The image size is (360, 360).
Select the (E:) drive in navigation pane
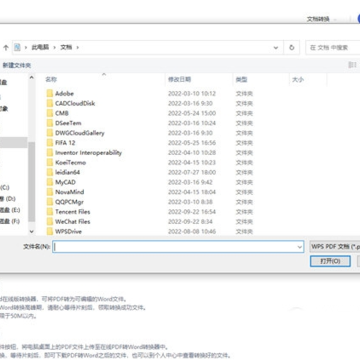(x=10, y=210)
